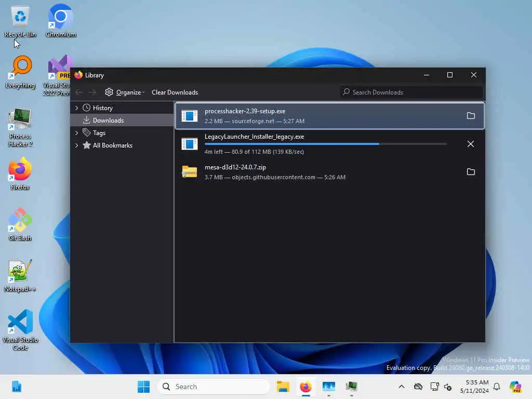Show hidden system tray icons
532x399 pixels.
(402, 387)
